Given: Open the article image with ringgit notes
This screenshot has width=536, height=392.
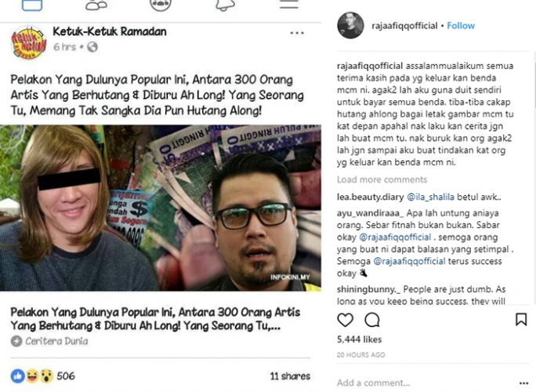Looking at the screenshot, I should click(x=161, y=208).
